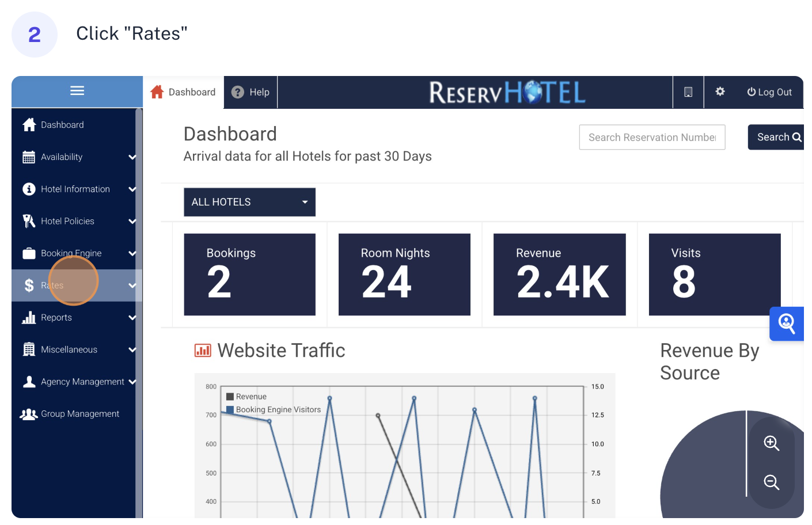Click the blue search-person floating icon
This screenshot has width=812, height=525.
pyautogui.click(x=787, y=324)
